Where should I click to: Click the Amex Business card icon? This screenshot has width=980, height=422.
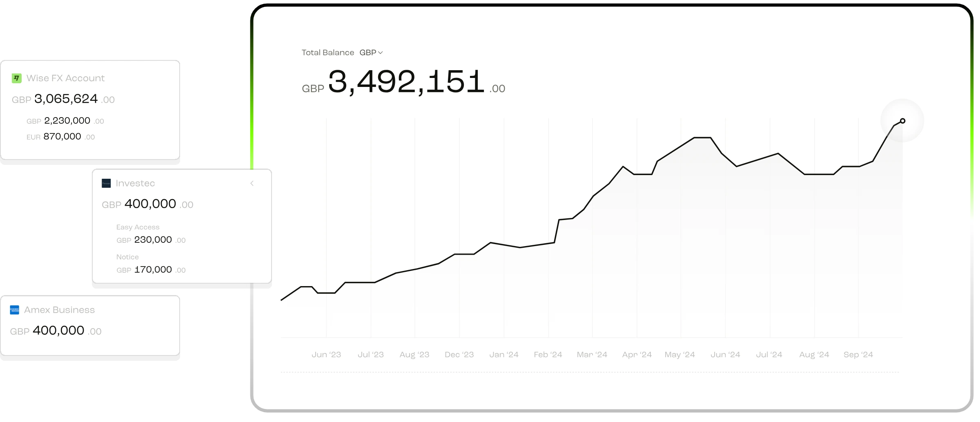(15, 310)
